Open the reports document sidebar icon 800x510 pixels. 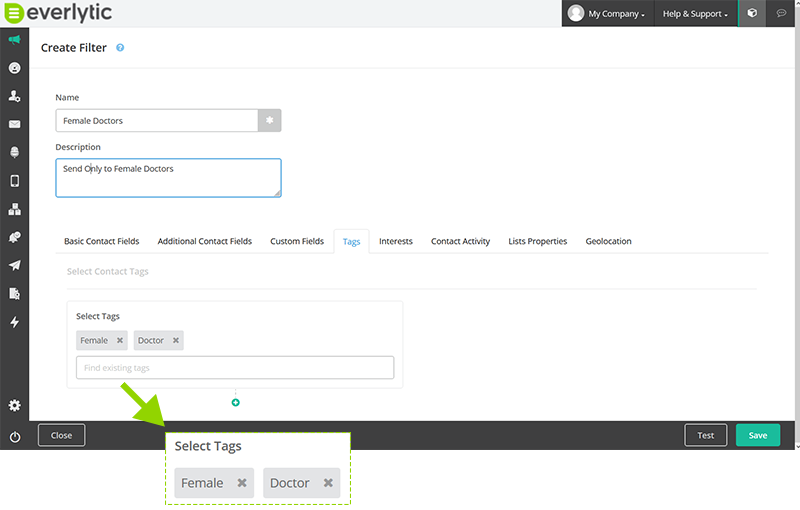tap(14, 294)
